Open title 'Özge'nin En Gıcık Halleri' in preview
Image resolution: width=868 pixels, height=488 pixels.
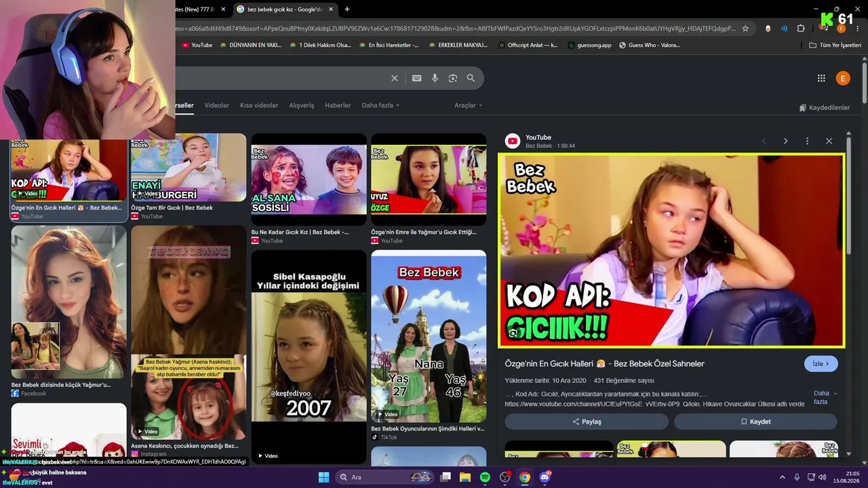pos(604,364)
